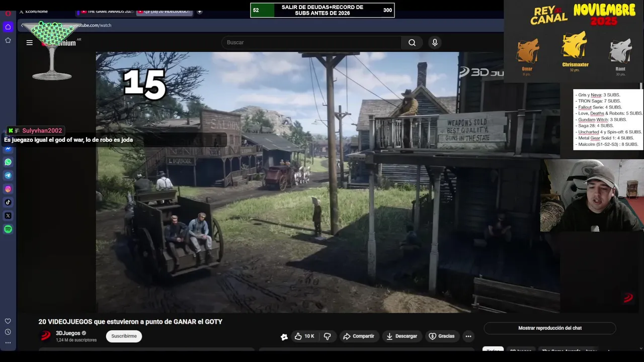Screen dimensions: 644x362
Task: Switch to THE GAME AWARDS 2025 tab
Action: [107, 12]
